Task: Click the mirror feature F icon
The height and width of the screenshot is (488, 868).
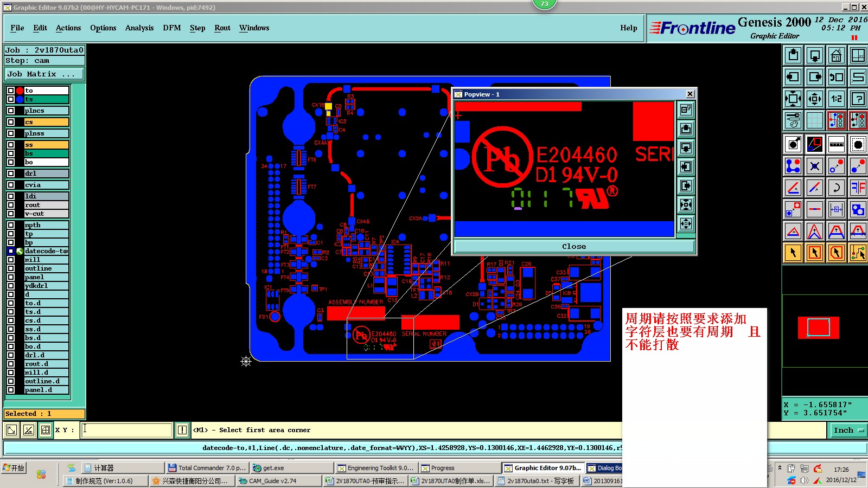Action: point(858,188)
